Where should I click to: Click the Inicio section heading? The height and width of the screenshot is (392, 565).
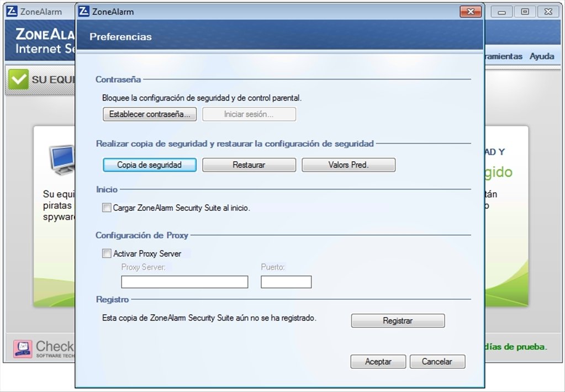click(x=107, y=189)
